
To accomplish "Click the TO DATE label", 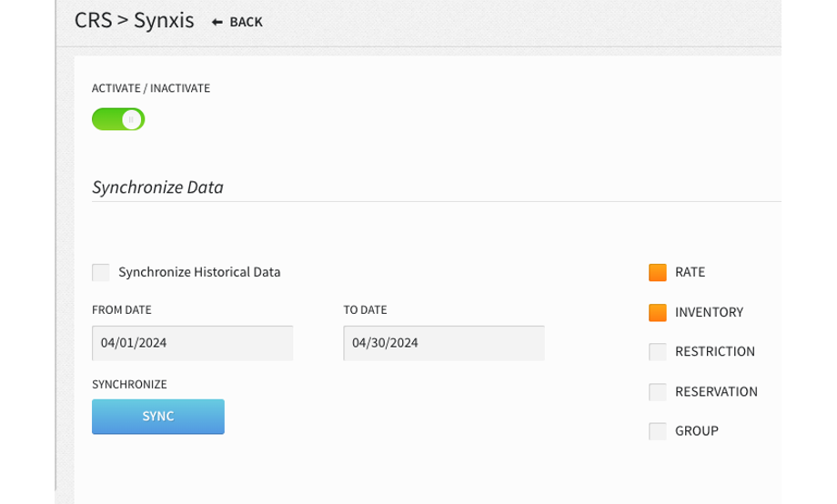I will (365, 309).
